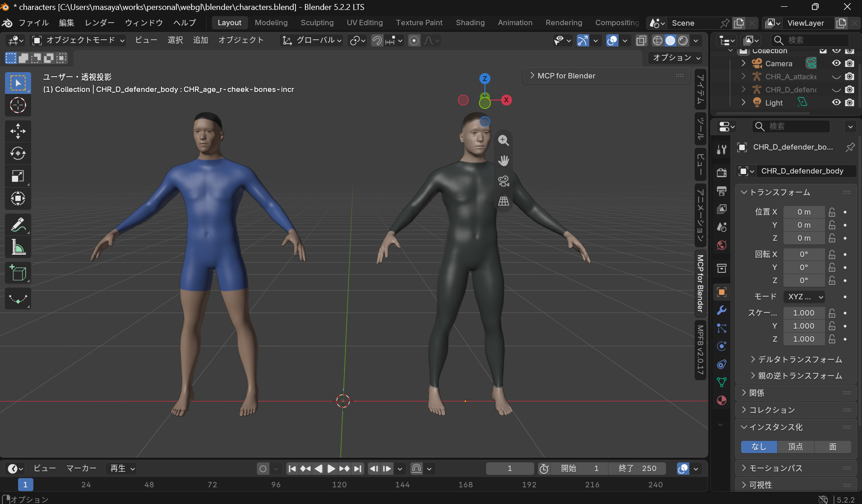Toggle proportional editing button
Screen dimensions: 862x504
click(x=414, y=41)
